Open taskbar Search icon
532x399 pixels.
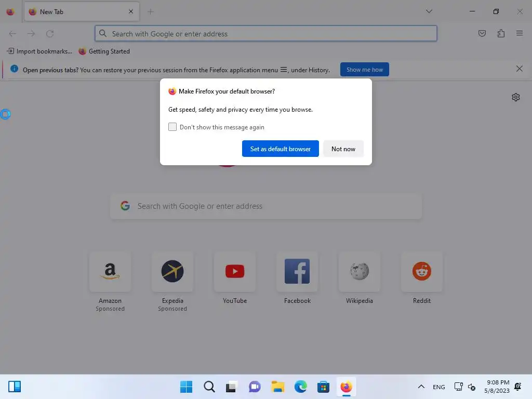[209, 387]
